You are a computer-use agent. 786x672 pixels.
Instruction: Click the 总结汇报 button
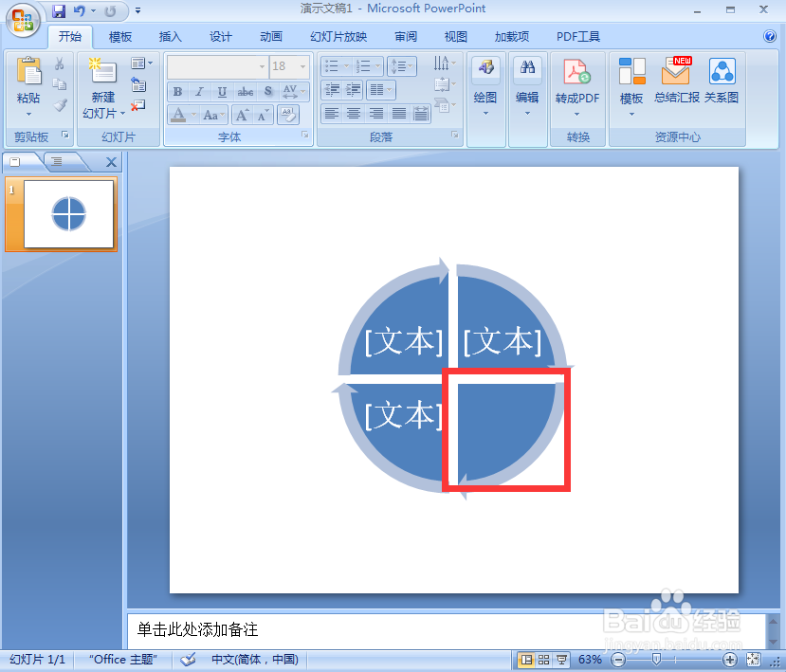coord(676,81)
